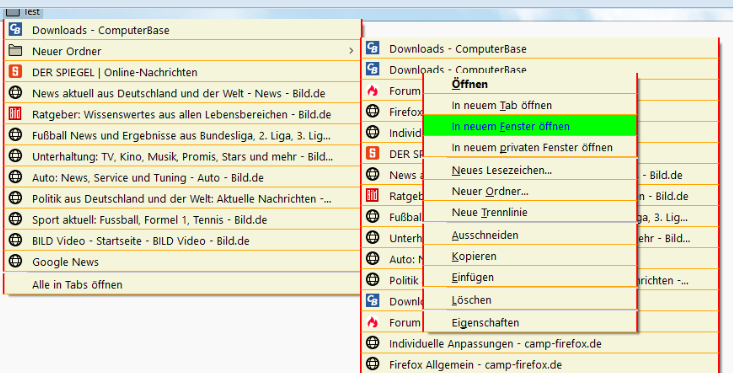Viewport: 733px width, 373px height.
Task: Click globe icon of News aktuell aus Deutschland bookmark
Action: pyautogui.click(x=15, y=93)
